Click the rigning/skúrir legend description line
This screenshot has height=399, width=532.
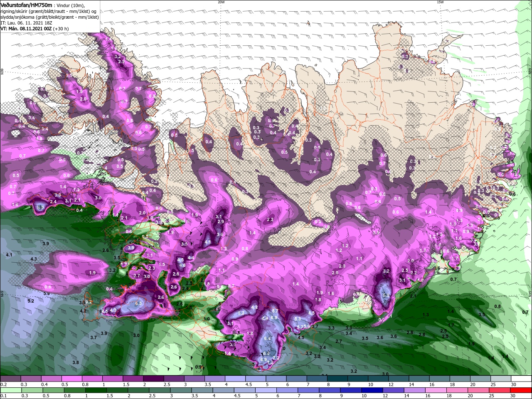48,11
